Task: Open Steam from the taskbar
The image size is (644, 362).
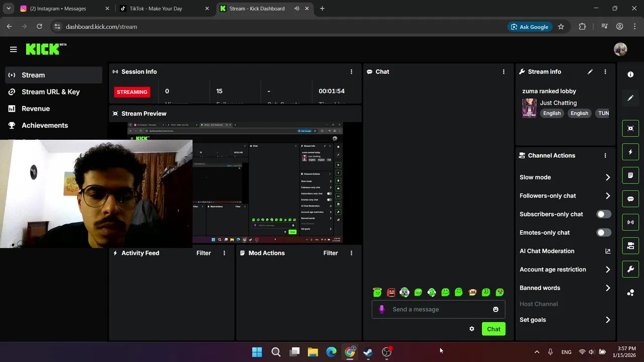Action: pos(368,352)
